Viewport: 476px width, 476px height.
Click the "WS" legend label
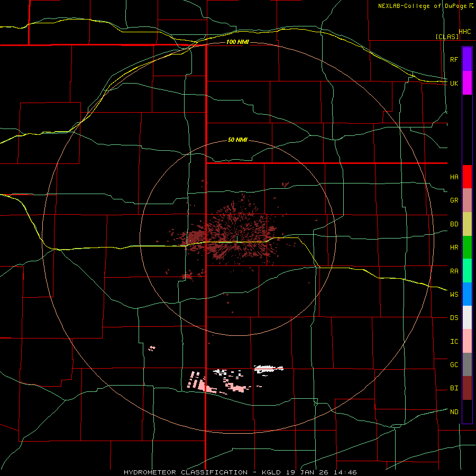tap(454, 295)
